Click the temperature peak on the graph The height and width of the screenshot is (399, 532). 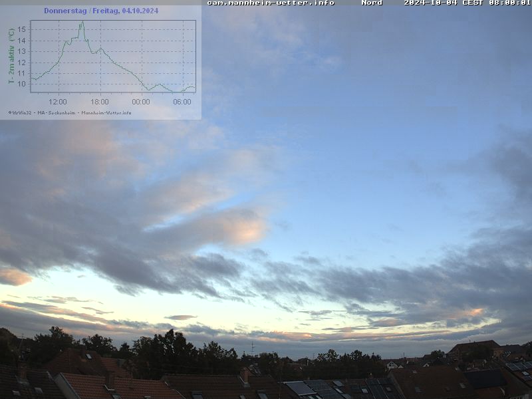tap(82, 23)
